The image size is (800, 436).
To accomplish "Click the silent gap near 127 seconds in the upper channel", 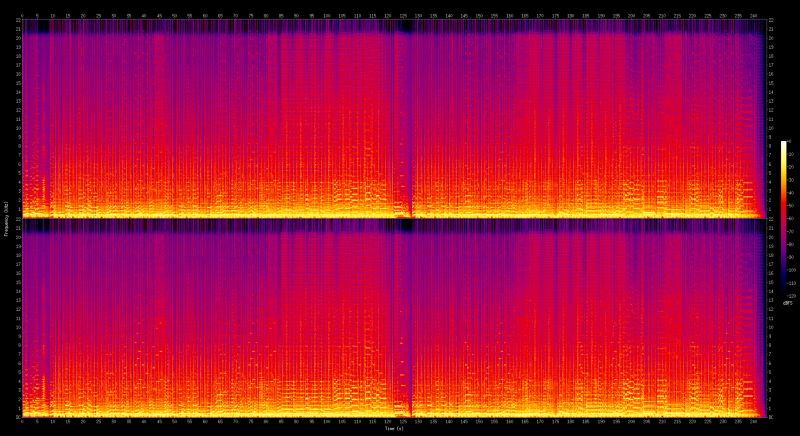I will click(406, 120).
